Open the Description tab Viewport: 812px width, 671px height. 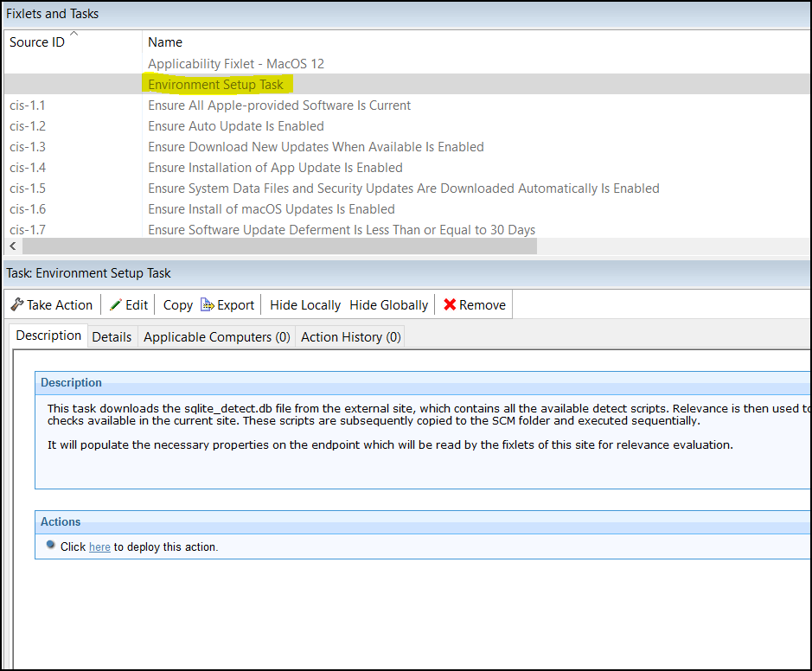(48, 335)
